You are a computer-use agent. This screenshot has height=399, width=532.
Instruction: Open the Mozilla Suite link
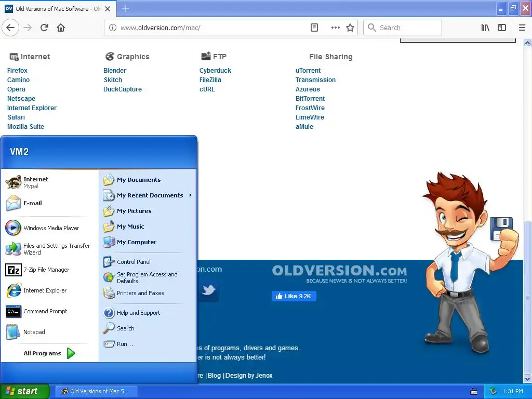tap(26, 127)
